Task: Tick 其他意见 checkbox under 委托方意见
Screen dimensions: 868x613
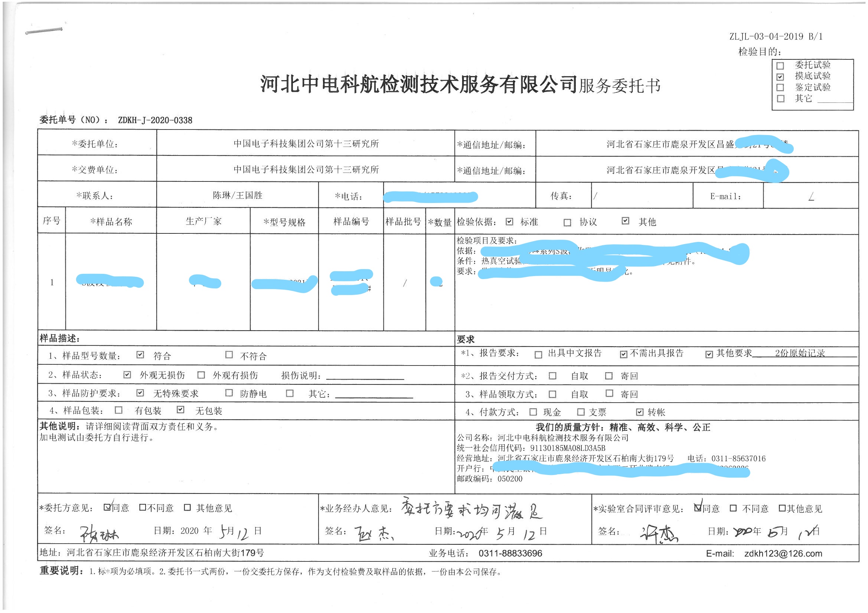Action: coord(187,507)
